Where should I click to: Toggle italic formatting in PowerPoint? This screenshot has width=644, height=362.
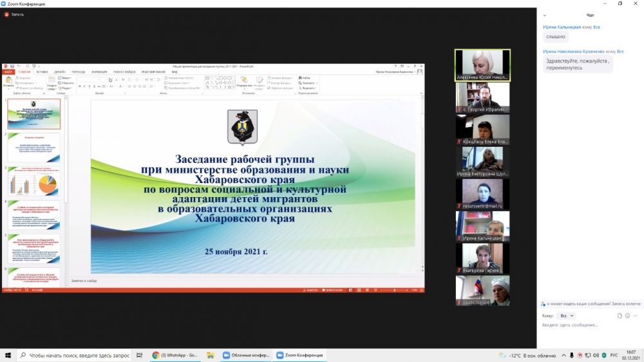click(84, 86)
